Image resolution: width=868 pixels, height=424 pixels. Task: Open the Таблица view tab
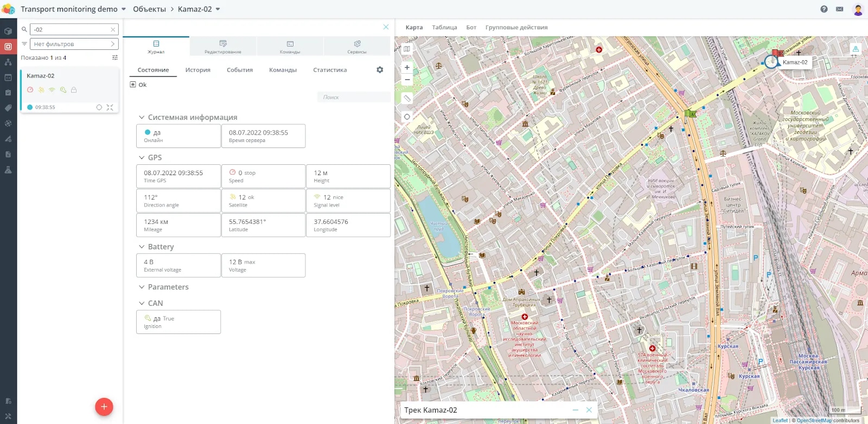pyautogui.click(x=444, y=27)
